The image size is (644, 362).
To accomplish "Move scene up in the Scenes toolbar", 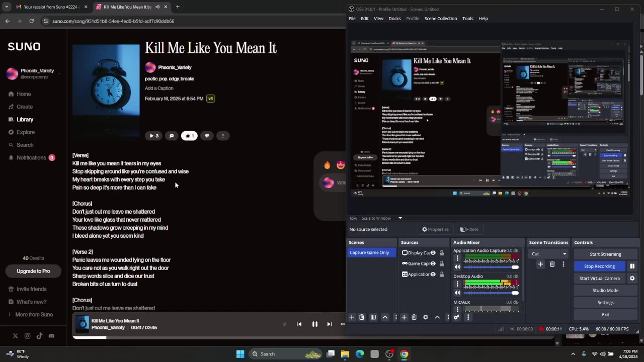I will [x=385, y=317].
